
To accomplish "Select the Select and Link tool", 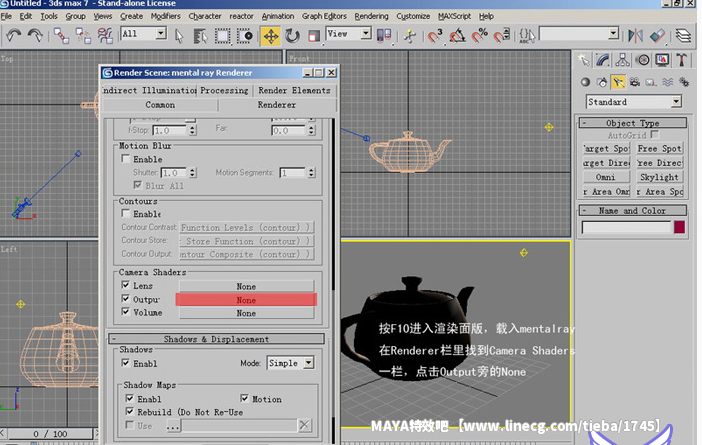I will 61,35.
